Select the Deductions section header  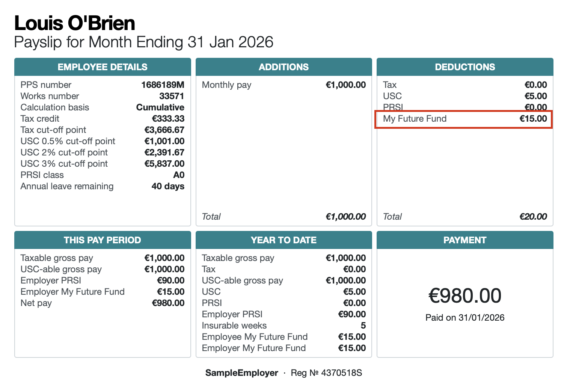(x=465, y=67)
